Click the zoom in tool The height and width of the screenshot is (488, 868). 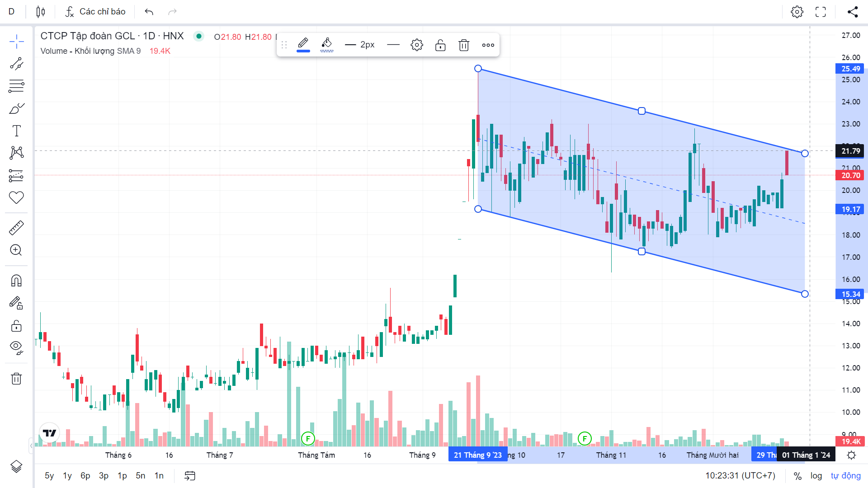(16, 250)
